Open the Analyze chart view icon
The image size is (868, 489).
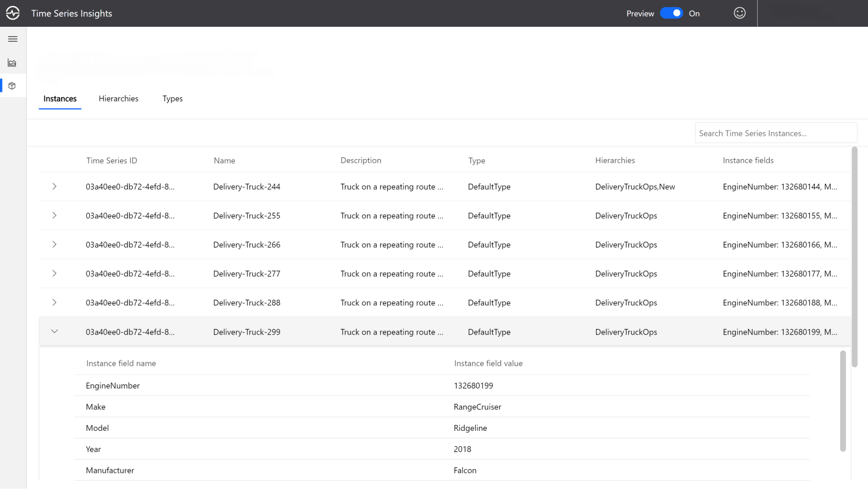coord(12,63)
